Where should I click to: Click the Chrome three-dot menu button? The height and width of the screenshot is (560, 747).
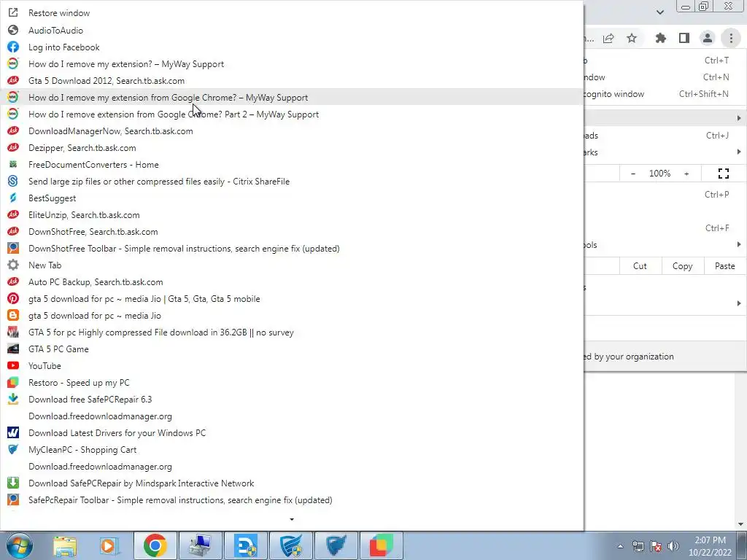tap(731, 38)
